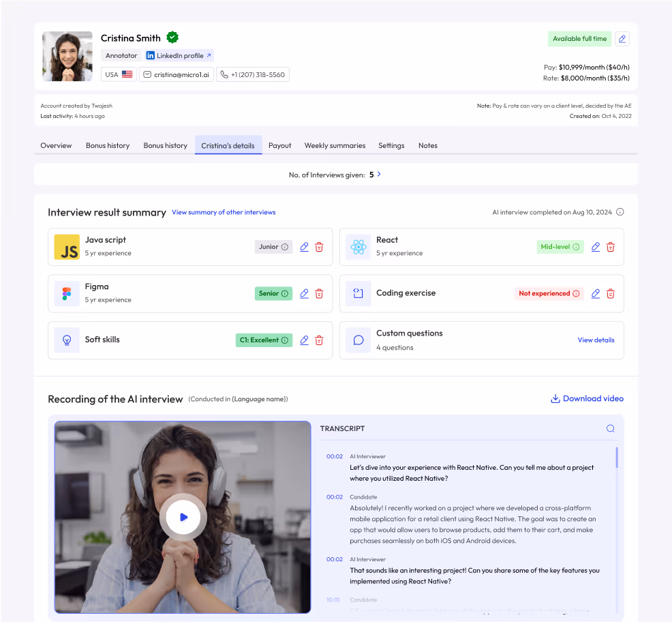
Task: Switch to the Payout tab
Action: 280,145
